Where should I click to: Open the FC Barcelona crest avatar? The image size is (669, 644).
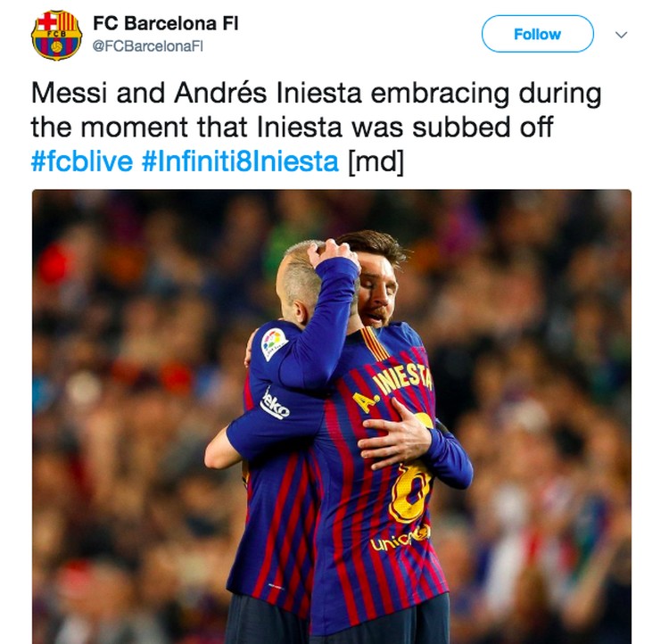tap(56, 35)
